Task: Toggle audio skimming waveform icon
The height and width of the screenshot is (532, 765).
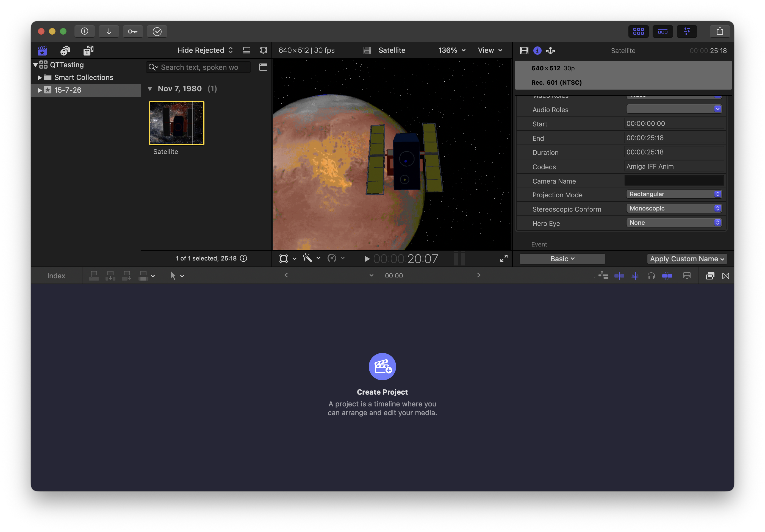Action: coord(635,276)
